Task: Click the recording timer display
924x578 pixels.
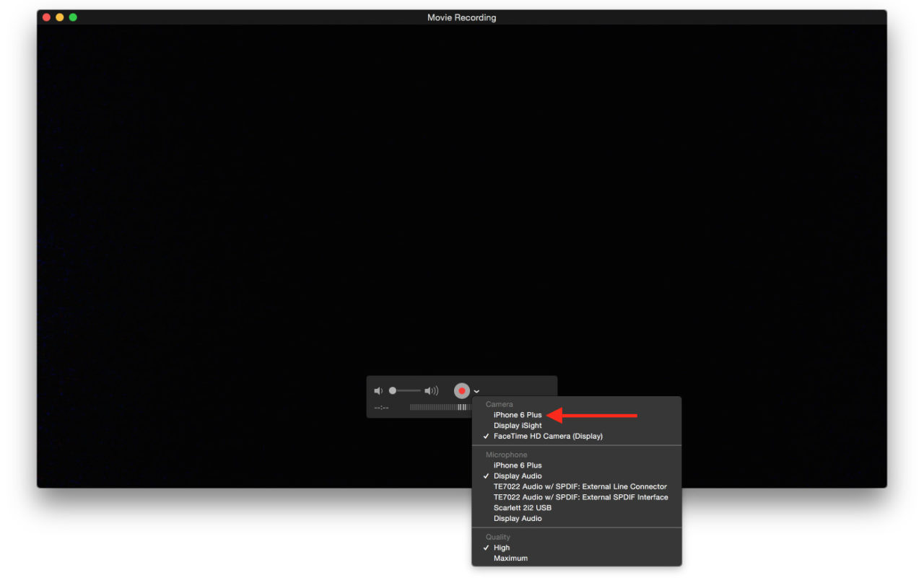Action: 380,407
